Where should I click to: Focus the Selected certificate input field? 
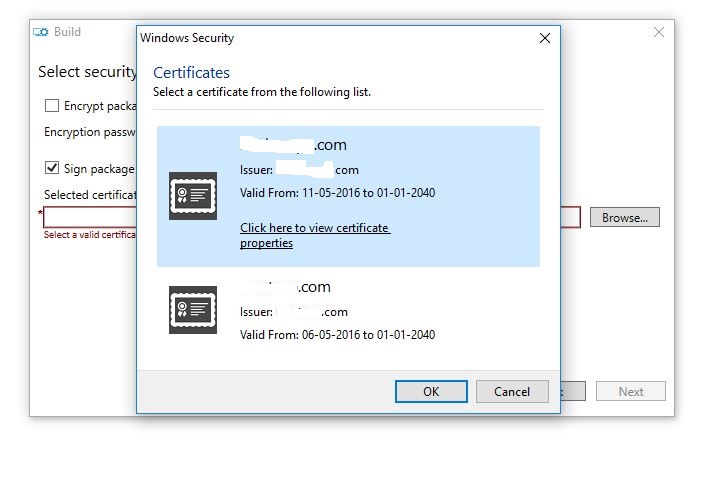pyautogui.click(x=90, y=217)
